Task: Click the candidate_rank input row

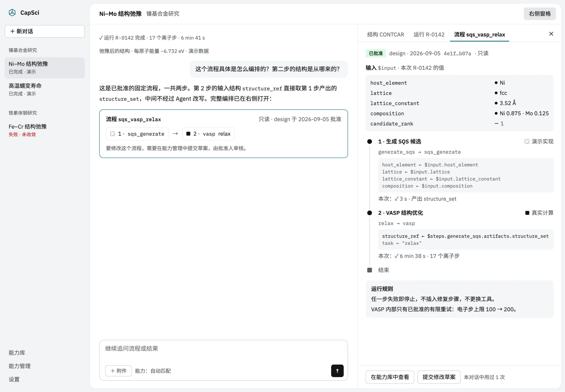Action: coord(459,124)
